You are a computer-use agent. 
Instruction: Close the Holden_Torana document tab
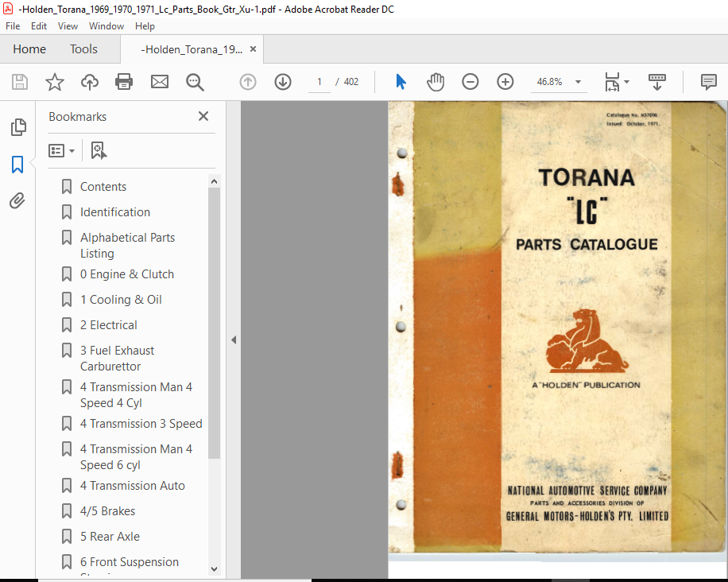point(253,48)
